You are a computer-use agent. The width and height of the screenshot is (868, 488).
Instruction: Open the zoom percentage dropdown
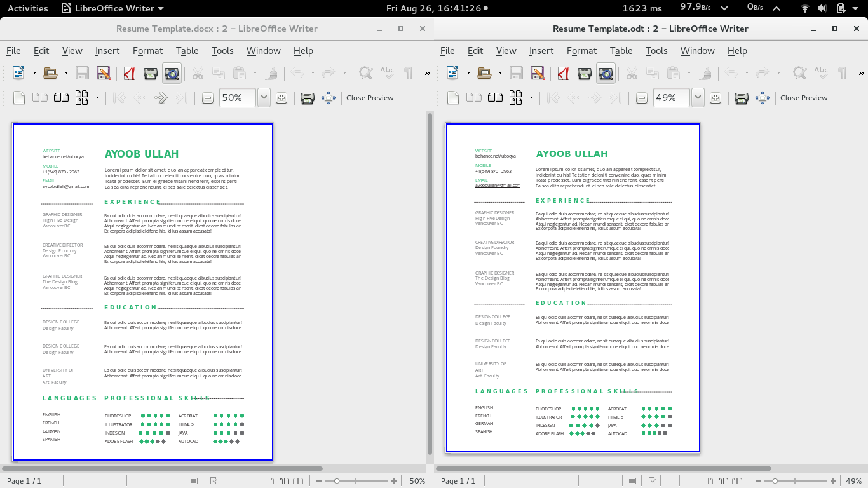pos(264,97)
